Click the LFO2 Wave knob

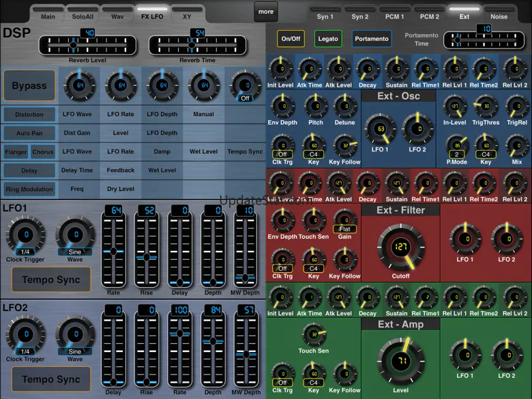75,334
